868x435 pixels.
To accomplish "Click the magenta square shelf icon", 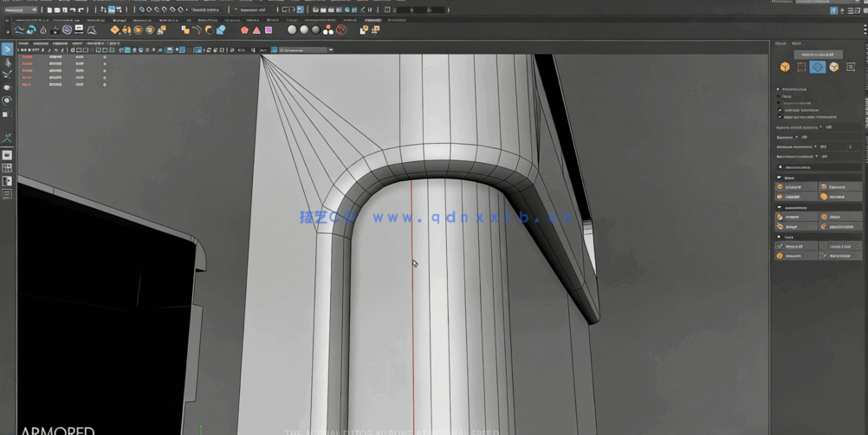I will click(269, 30).
